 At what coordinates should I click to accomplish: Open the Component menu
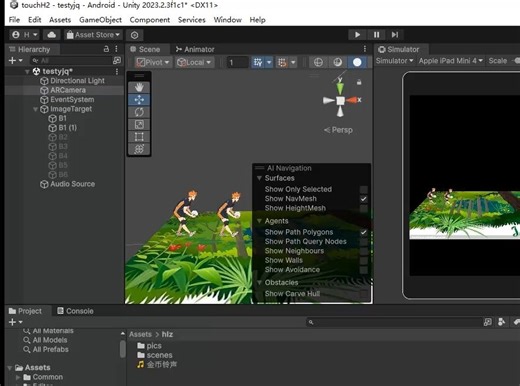(x=150, y=20)
